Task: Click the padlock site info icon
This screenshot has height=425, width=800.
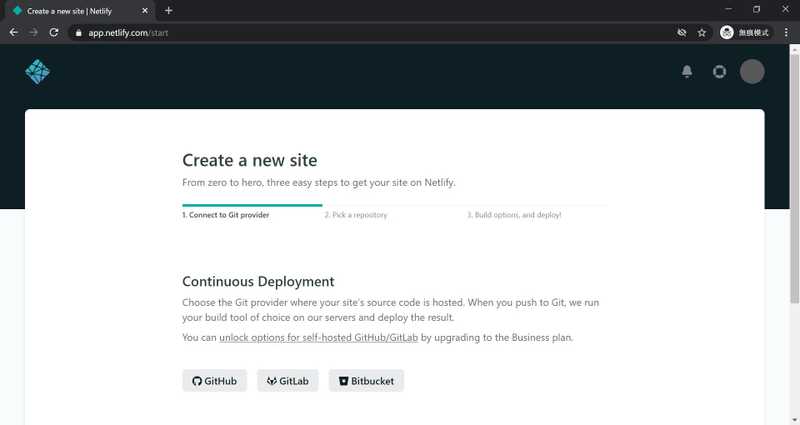Action: tap(78, 33)
